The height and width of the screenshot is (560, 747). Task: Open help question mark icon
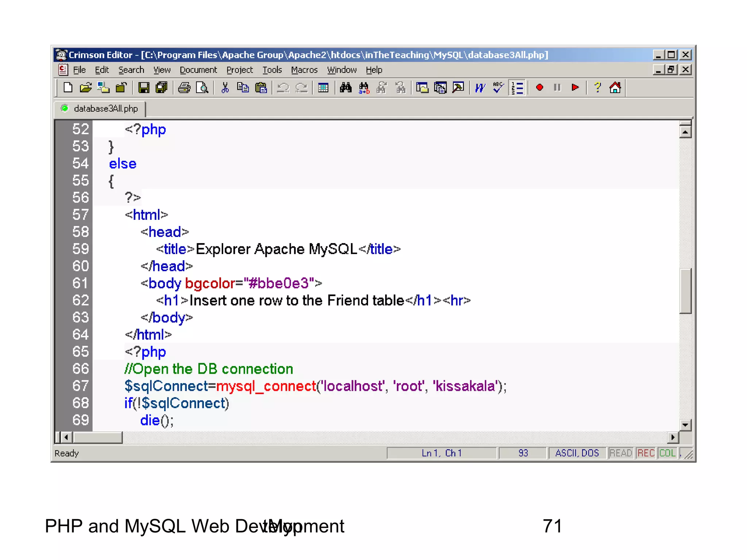click(x=597, y=88)
